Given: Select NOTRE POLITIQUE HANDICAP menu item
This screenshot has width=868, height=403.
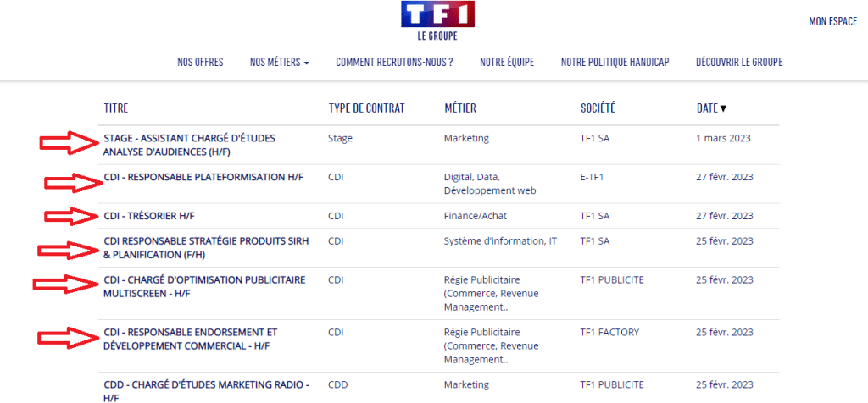Looking at the screenshot, I should (x=615, y=62).
